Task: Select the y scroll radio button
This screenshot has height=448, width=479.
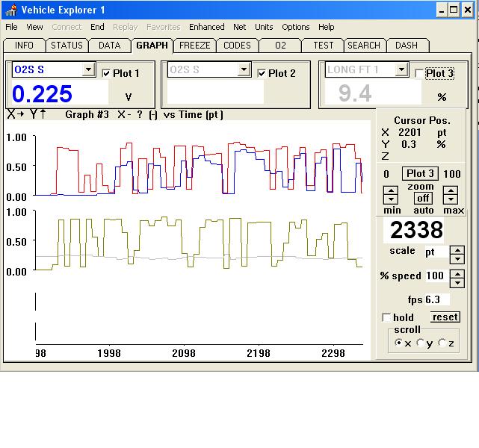Action: coord(421,343)
